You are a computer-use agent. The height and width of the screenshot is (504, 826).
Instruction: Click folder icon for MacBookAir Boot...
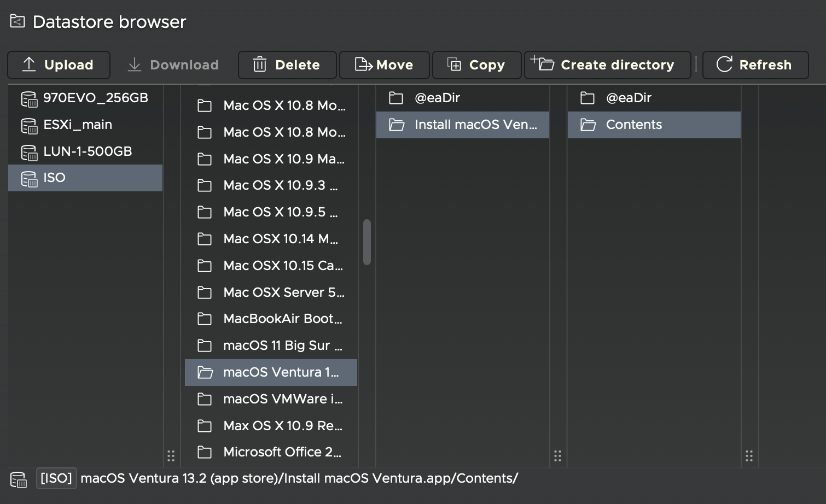pos(205,319)
